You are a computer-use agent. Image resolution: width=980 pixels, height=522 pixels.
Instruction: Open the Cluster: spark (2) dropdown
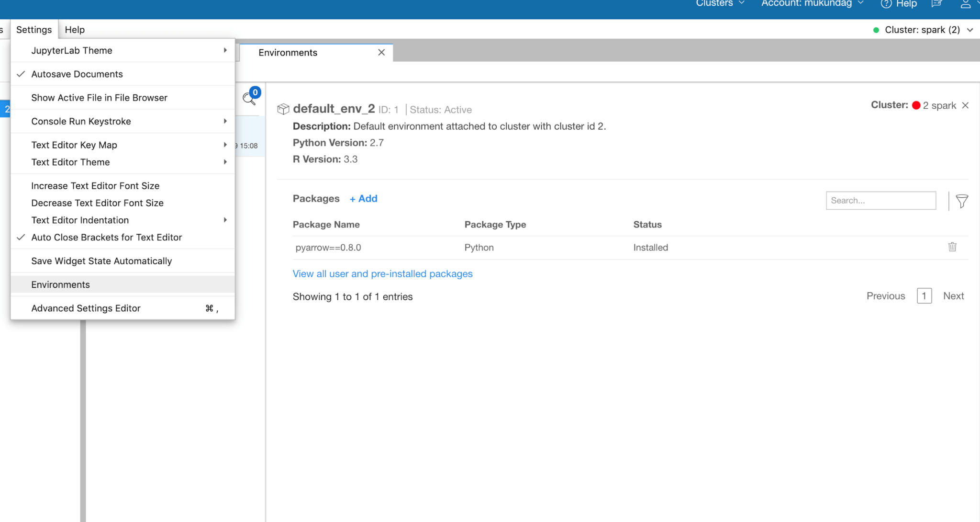coord(928,30)
